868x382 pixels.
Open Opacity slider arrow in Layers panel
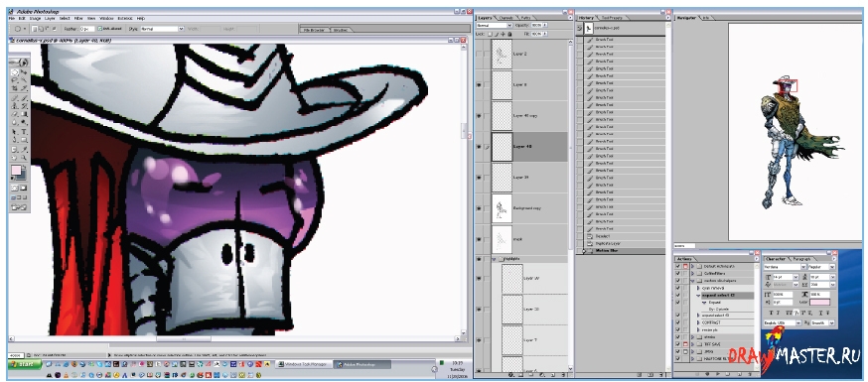[545, 26]
